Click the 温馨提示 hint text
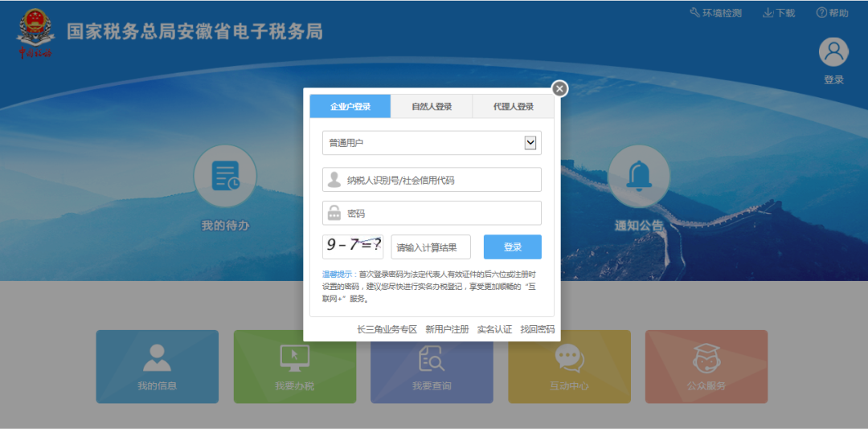 [x=338, y=274]
